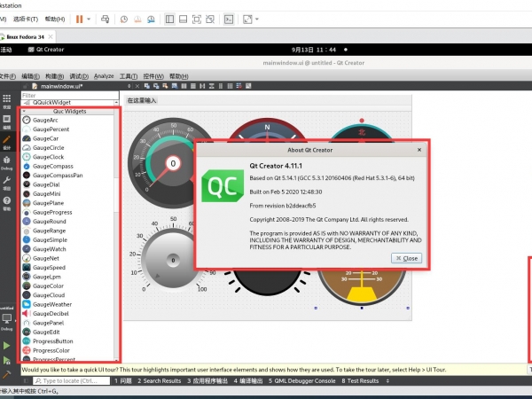Open Debug mode in left sidebar
This screenshot has height=399, width=532.
[7, 160]
